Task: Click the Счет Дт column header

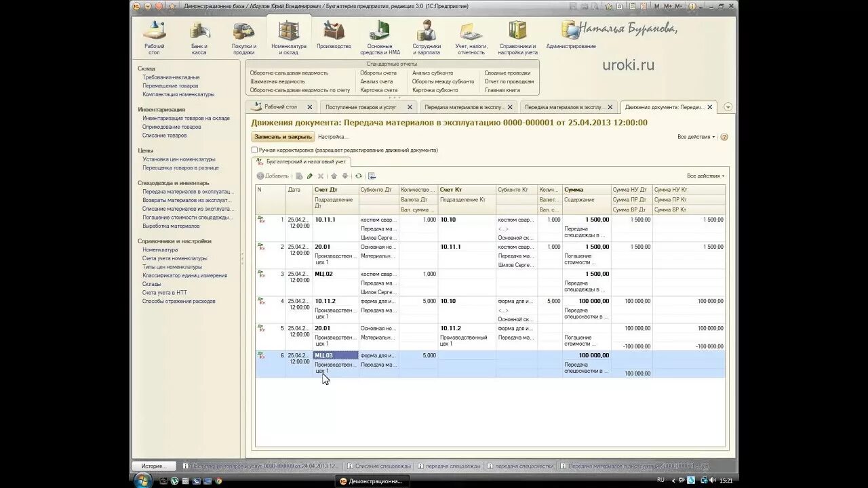Action: pos(335,190)
